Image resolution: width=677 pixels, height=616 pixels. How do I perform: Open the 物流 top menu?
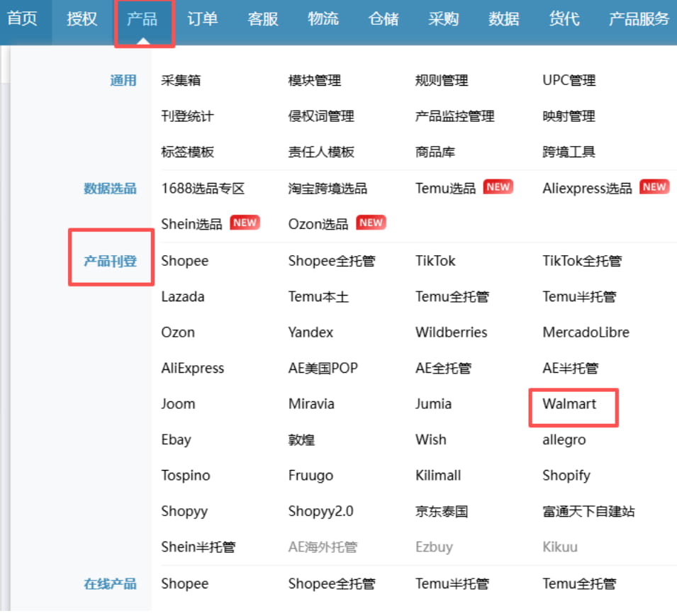(323, 19)
